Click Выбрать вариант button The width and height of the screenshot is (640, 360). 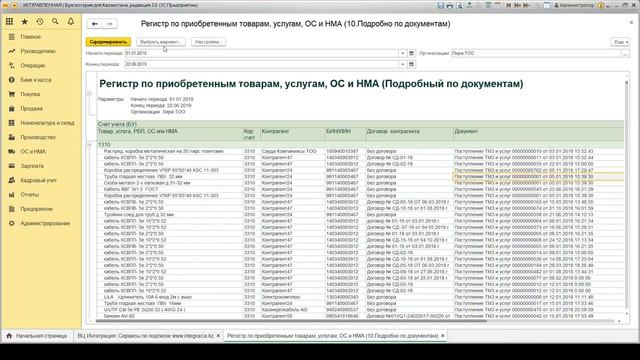point(160,42)
